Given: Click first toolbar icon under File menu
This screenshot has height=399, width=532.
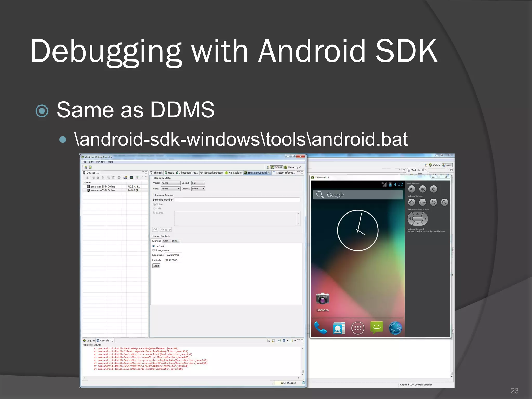Looking at the screenshot, I should (x=86, y=167).
